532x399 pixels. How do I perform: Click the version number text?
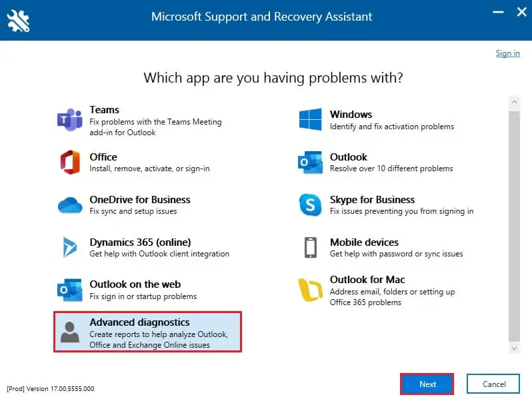(51, 389)
